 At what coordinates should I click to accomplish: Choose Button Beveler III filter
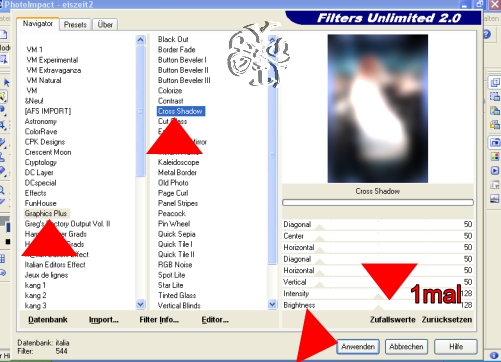tap(184, 80)
